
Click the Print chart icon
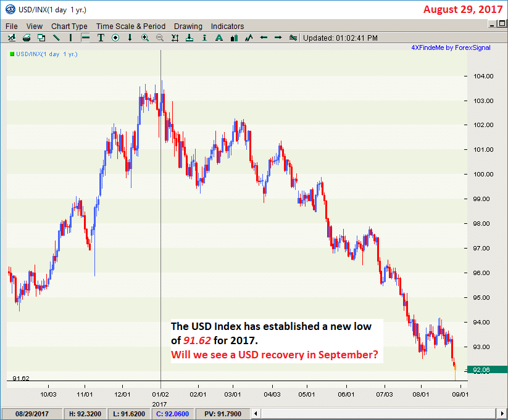[x=27, y=38]
